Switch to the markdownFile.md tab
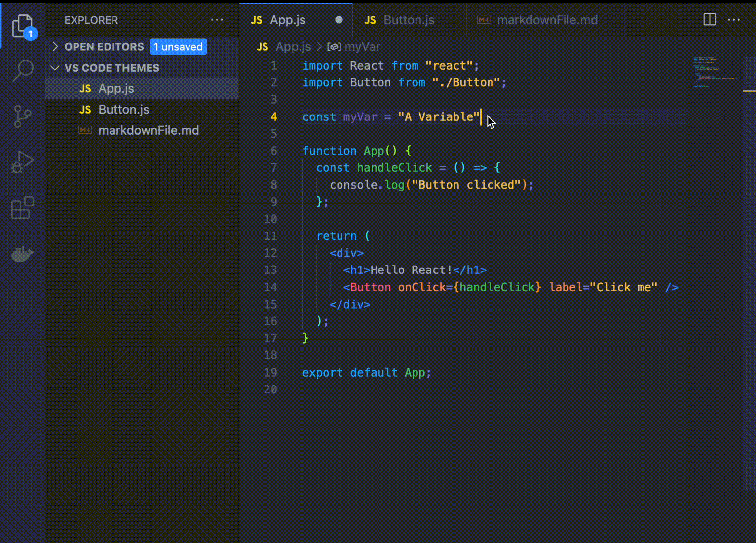Screen dimensions: 756x543 coord(546,20)
